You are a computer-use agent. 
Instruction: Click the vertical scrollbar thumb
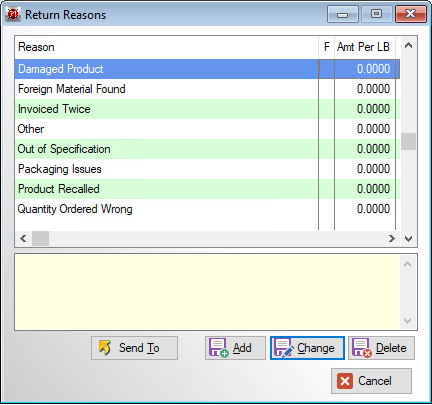coord(408,141)
